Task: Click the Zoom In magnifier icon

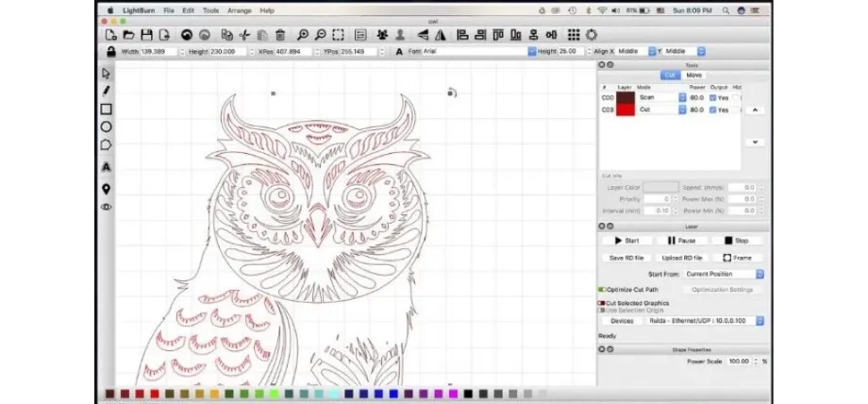Action: (302, 35)
